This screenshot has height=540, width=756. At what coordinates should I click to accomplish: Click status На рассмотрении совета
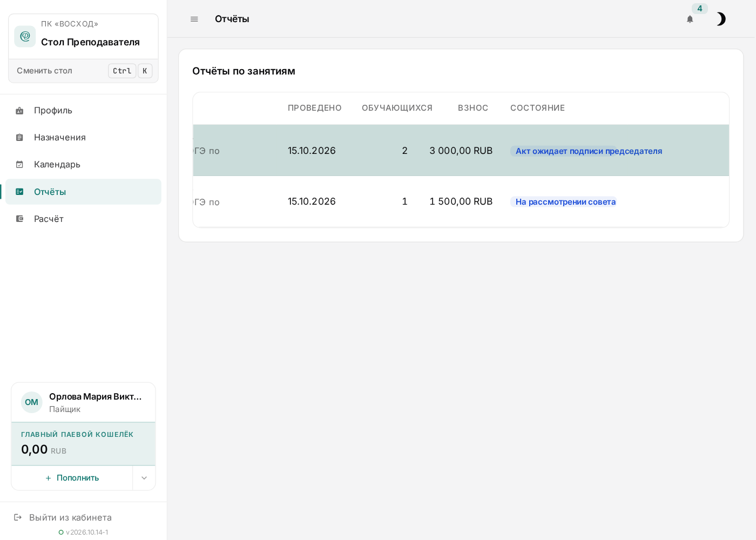pos(564,202)
